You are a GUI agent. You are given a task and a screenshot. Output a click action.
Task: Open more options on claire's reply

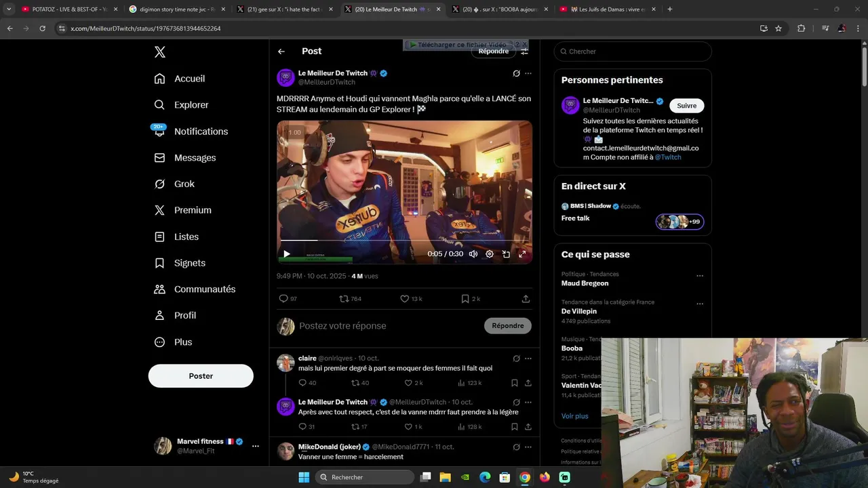coord(528,359)
